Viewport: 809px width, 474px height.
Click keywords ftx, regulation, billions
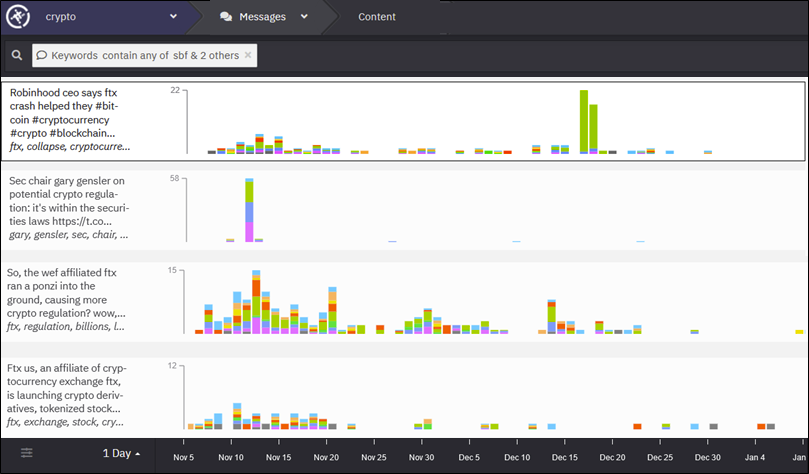tap(66, 326)
